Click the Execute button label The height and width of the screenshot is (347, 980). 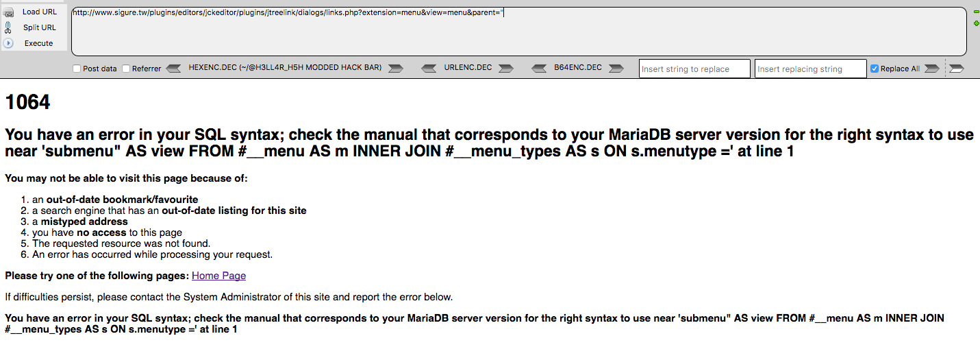pyautogui.click(x=39, y=43)
